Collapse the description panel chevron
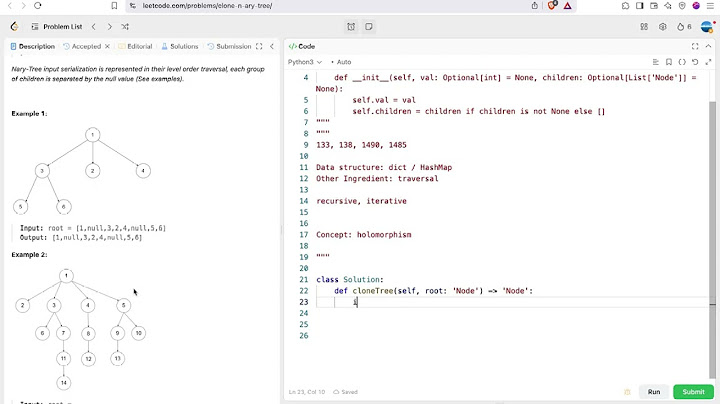 coord(272,46)
